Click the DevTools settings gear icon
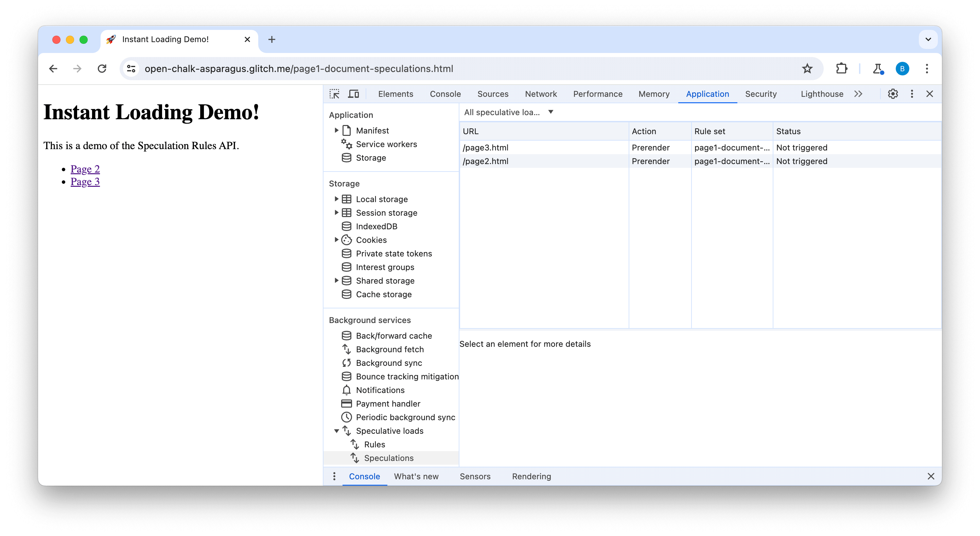 pyautogui.click(x=893, y=94)
